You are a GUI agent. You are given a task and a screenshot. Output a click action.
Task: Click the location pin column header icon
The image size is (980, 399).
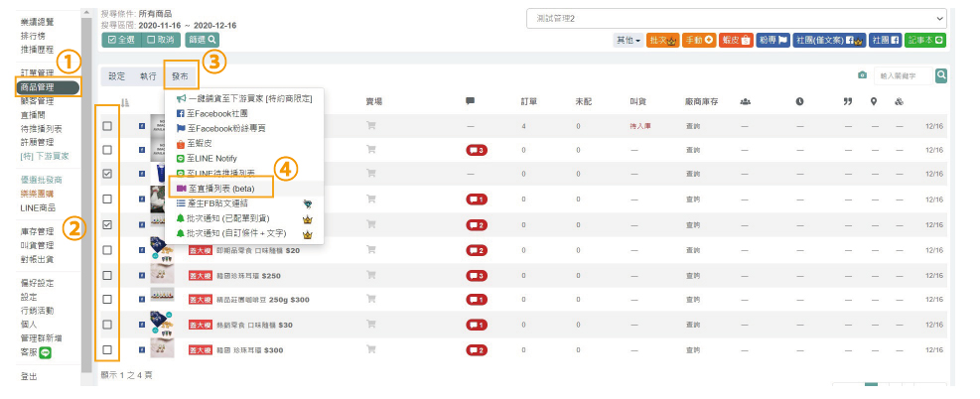(874, 101)
